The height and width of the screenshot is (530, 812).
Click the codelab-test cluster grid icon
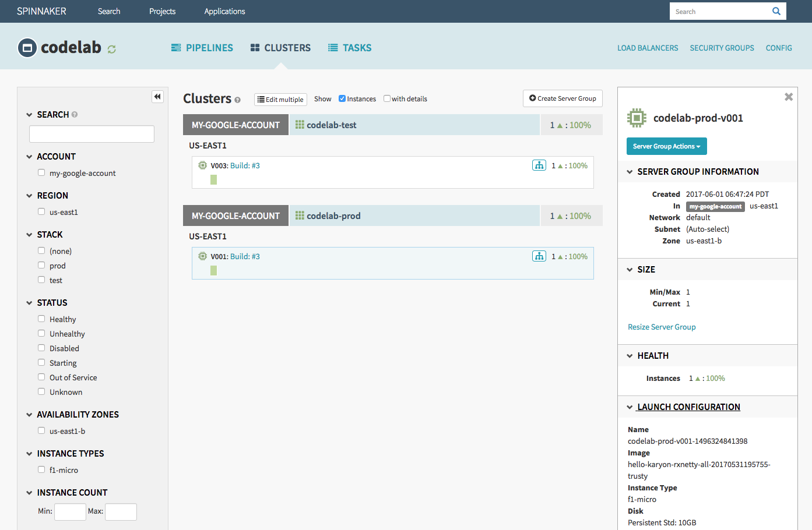point(300,125)
